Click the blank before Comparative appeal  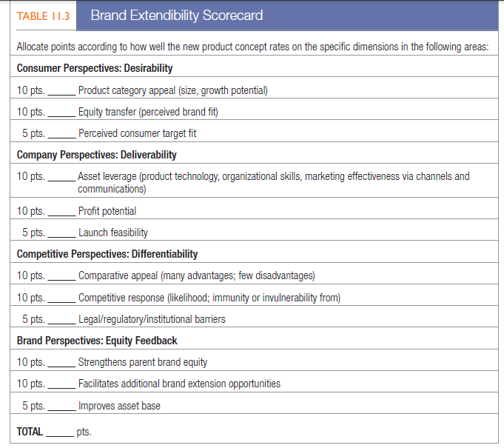point(61,276)
